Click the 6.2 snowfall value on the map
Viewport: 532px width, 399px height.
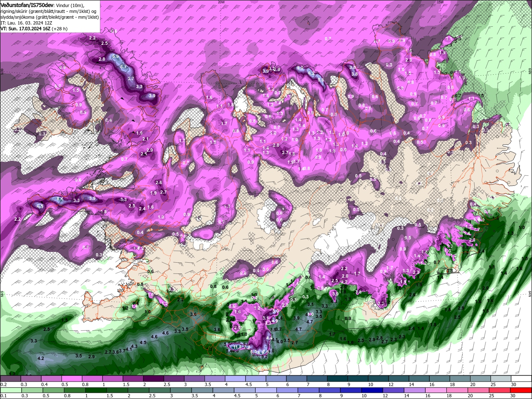point(311,73)
